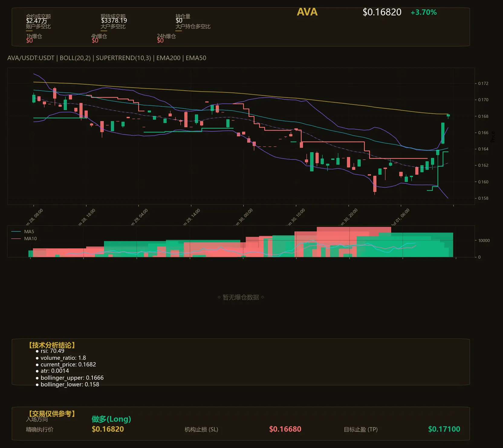Click the 0.168 price axis label

pyautogui.click(x=483, y=116)
